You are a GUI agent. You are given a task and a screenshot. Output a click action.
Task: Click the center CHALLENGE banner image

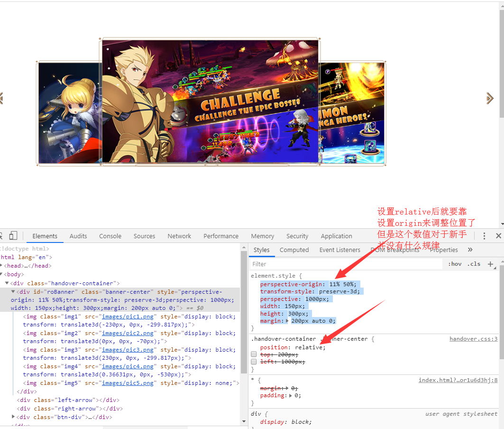point(210,102)
